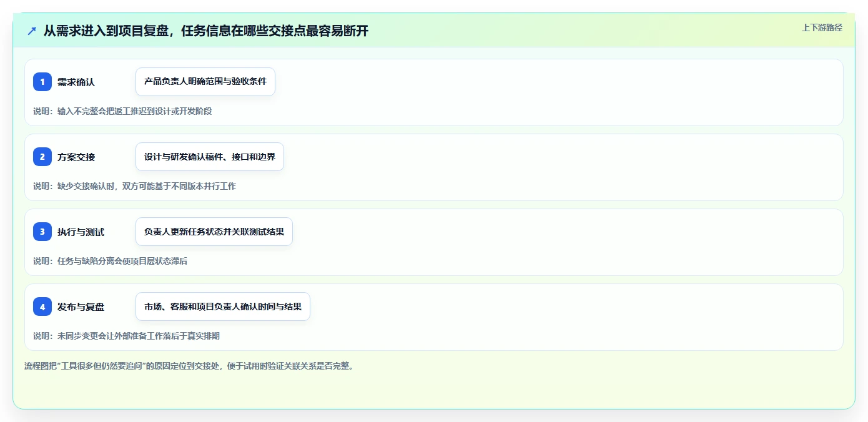Click the arrow icon beside the flow title
The width and height of the screenshot is (868, 422).
click(32, 31)
